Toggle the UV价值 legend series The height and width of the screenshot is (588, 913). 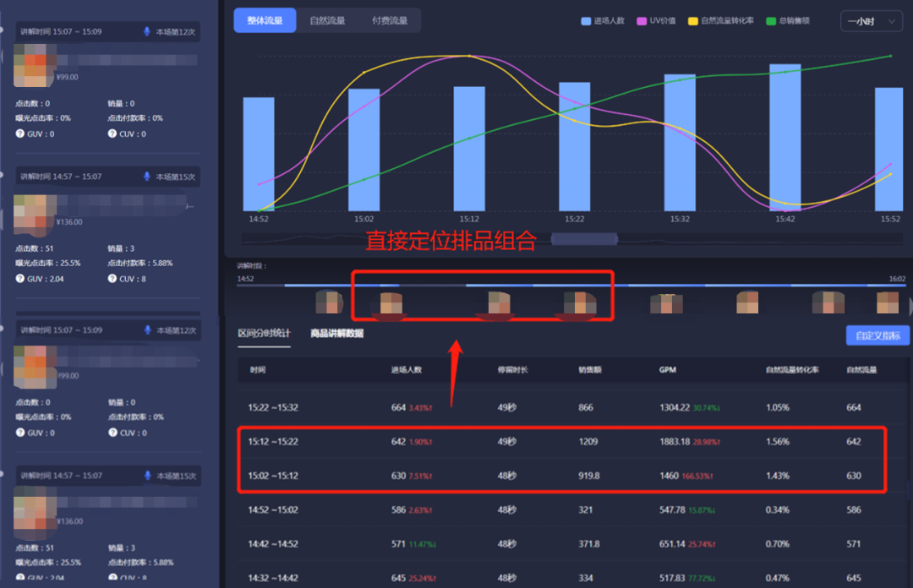656,20
